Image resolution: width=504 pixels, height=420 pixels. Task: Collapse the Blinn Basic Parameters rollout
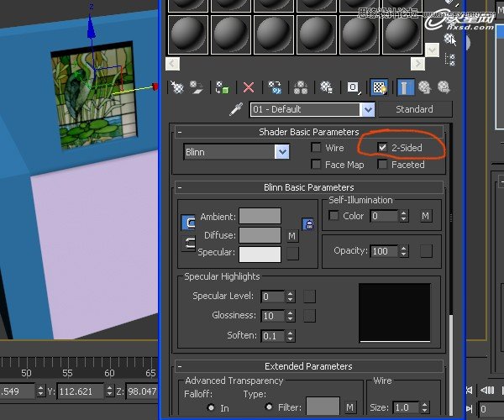[181, 187]
